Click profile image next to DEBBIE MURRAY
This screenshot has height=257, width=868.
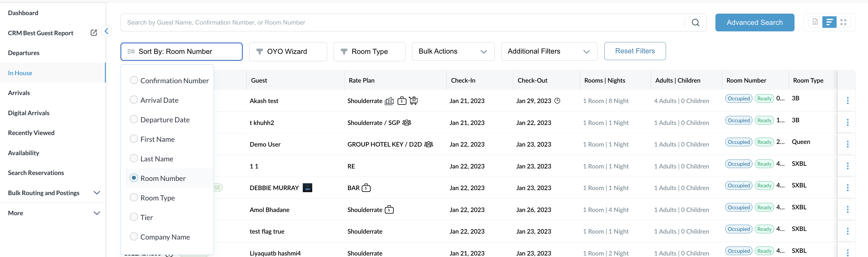[x=307, y=188]
